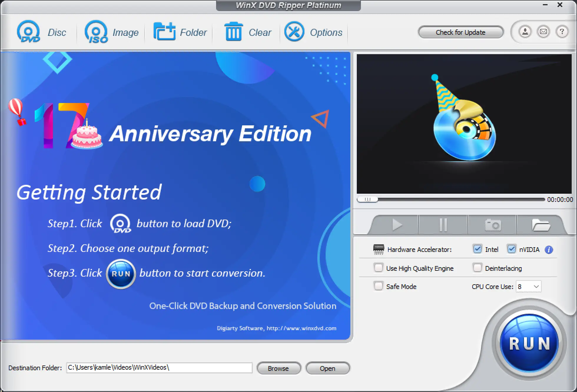Click Check for Update button
Viewport: 577px width, 392px height.
tap(461, 32)
